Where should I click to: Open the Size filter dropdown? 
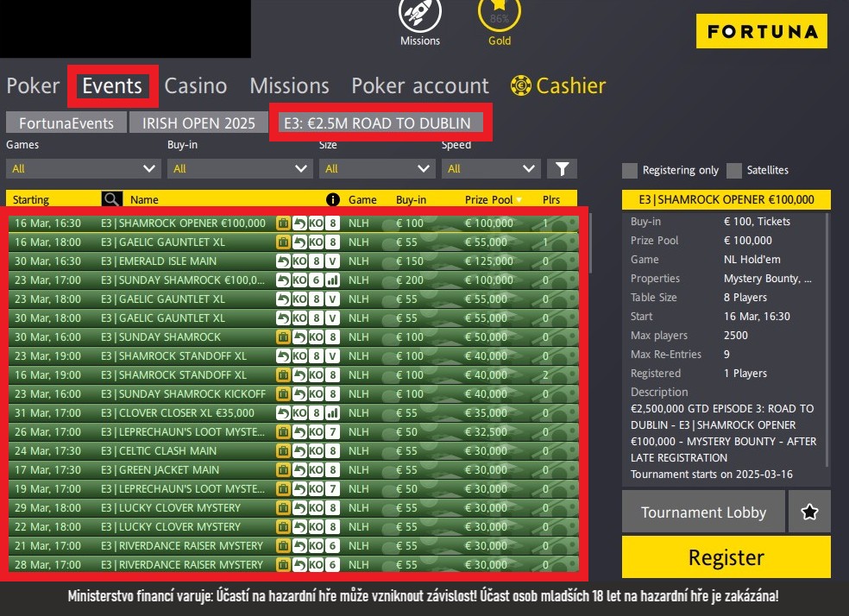377,169
